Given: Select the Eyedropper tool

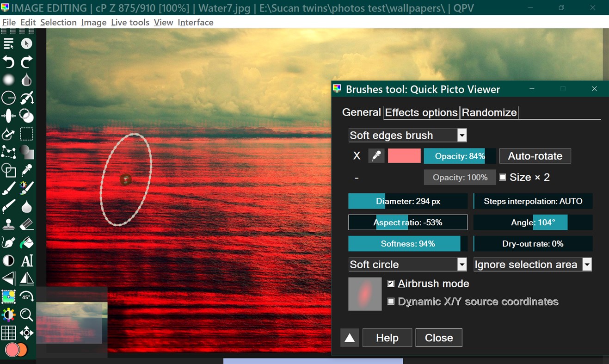Looking at the screenshot, I should (x=26, y=170).
